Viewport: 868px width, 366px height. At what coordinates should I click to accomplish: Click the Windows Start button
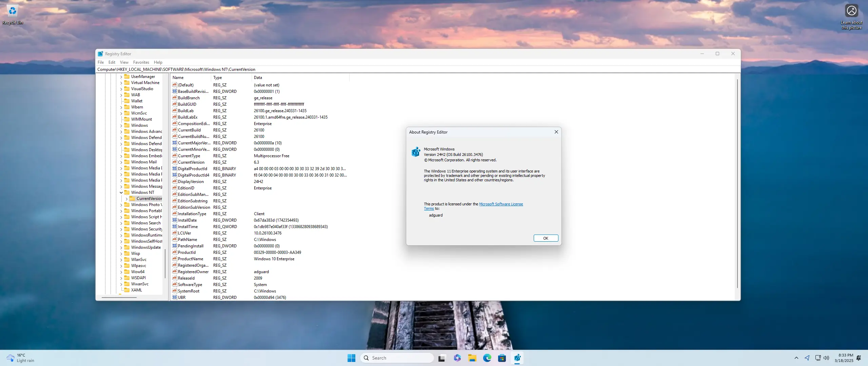point(351,358)
